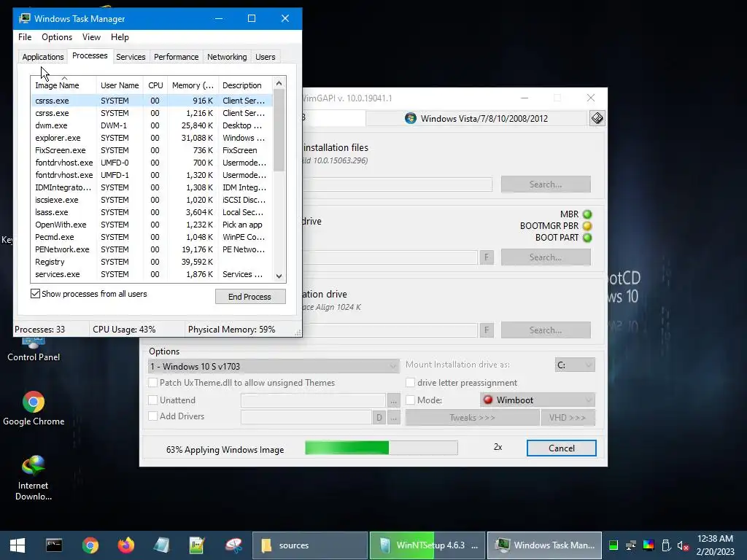The image size is (747, 560).
Task: Enable the Unattend checkbox
Action: [x=153, y=400]
